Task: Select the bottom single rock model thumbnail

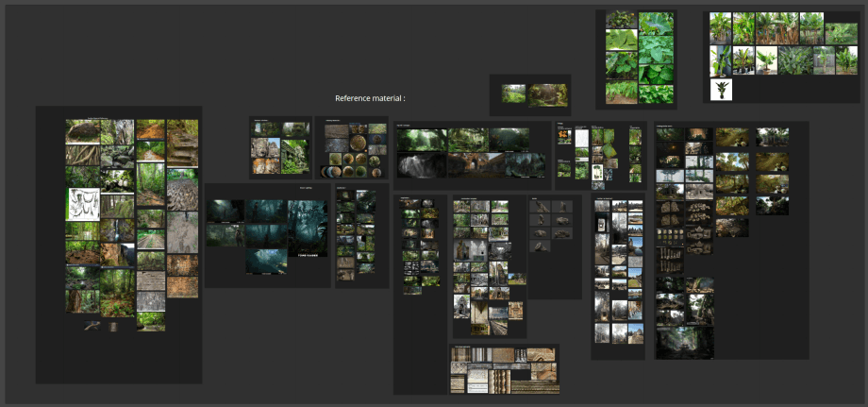Action: point(540,246)
